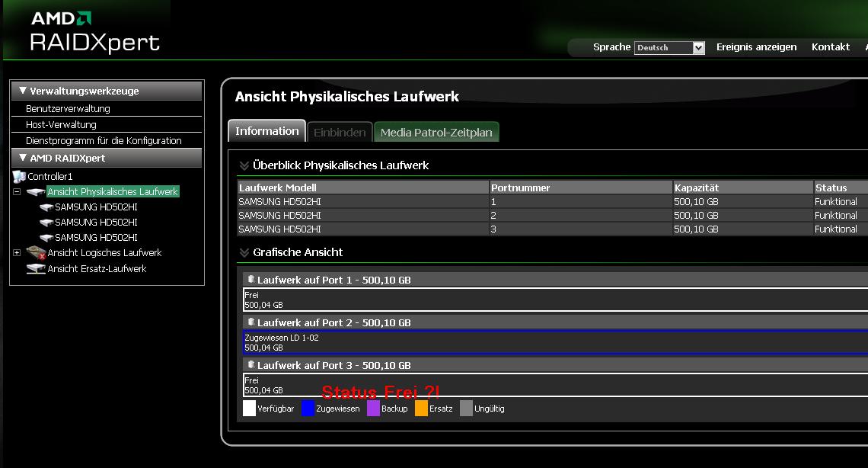Click Funktional status in port 1 row
This screenshot has height=468, width=868.
[836, 201]
